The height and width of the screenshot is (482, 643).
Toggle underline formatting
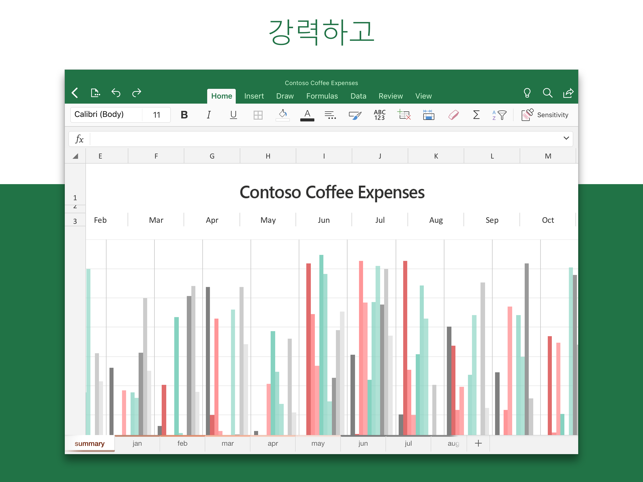[233, 115]
